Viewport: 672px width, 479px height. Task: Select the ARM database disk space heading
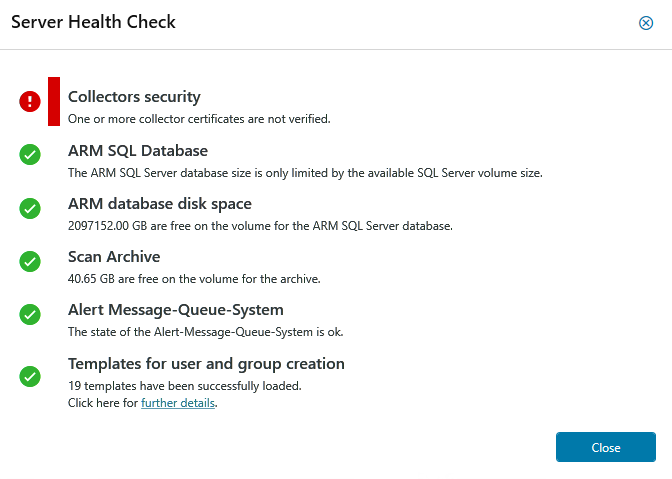(160, 204)
